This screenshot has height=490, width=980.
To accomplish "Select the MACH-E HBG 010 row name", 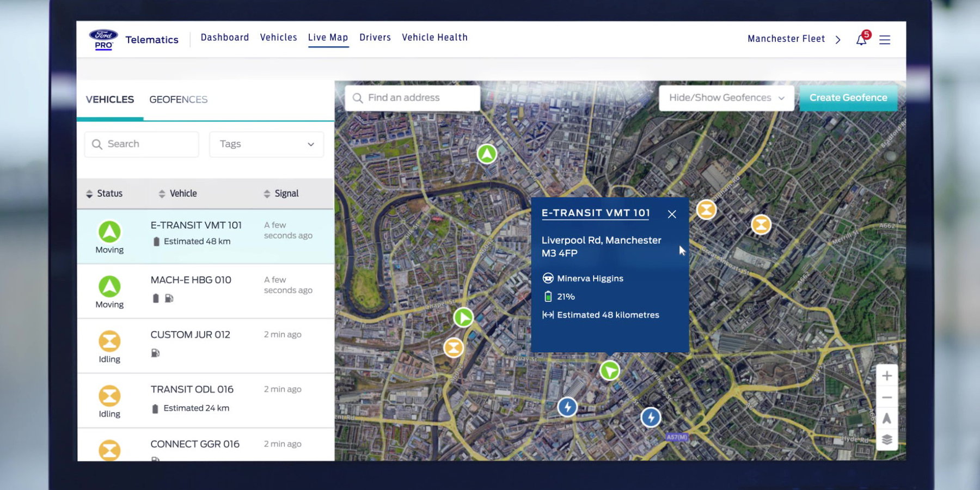I will [191, 280].
